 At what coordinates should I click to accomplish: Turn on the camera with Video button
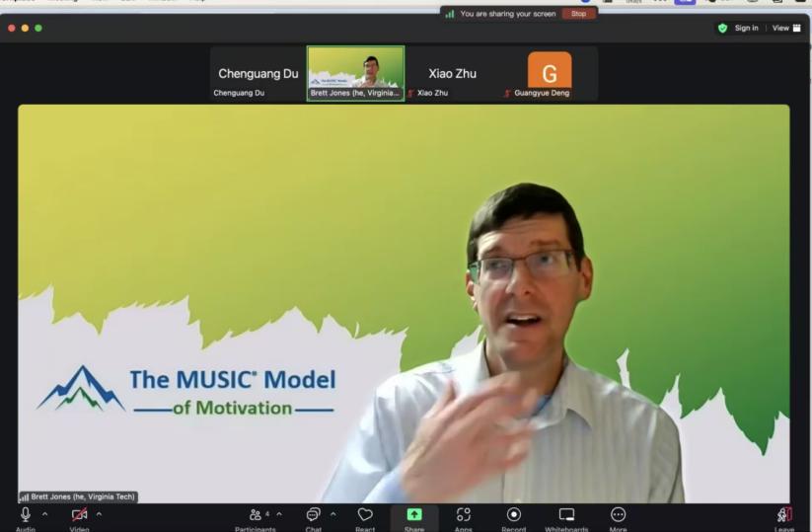tap(79, 515)
